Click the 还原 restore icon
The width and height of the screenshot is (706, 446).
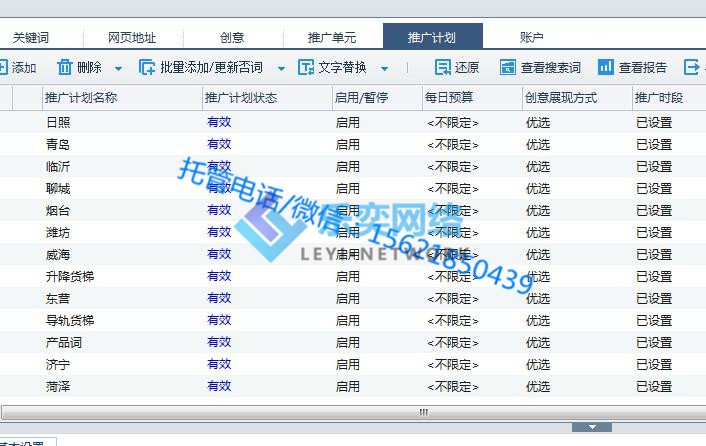coord(443,68)
